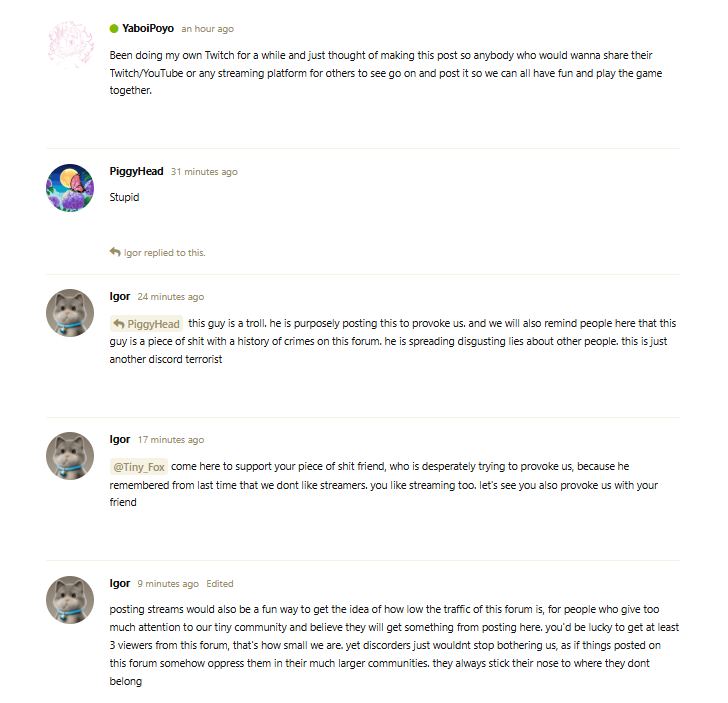The height and width of the screenshot is (703, 728).
Task: Open the "17 minutes ago" timestamp
Action: 170,440
